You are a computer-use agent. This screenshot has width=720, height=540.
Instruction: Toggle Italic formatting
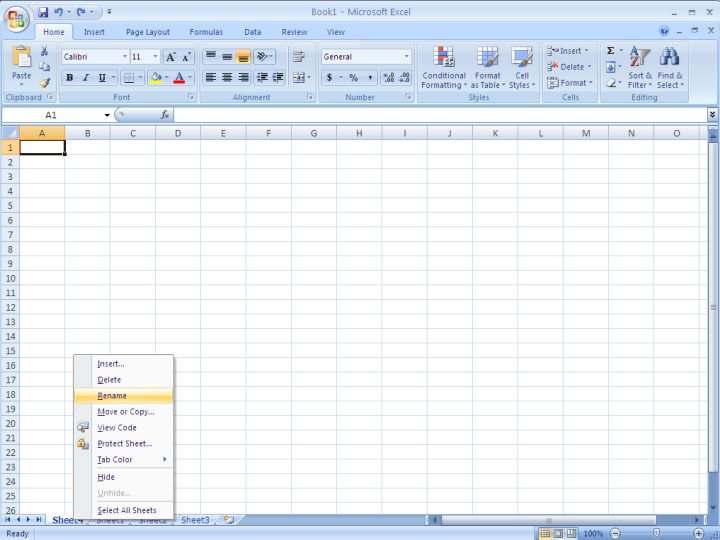(85, 78)
